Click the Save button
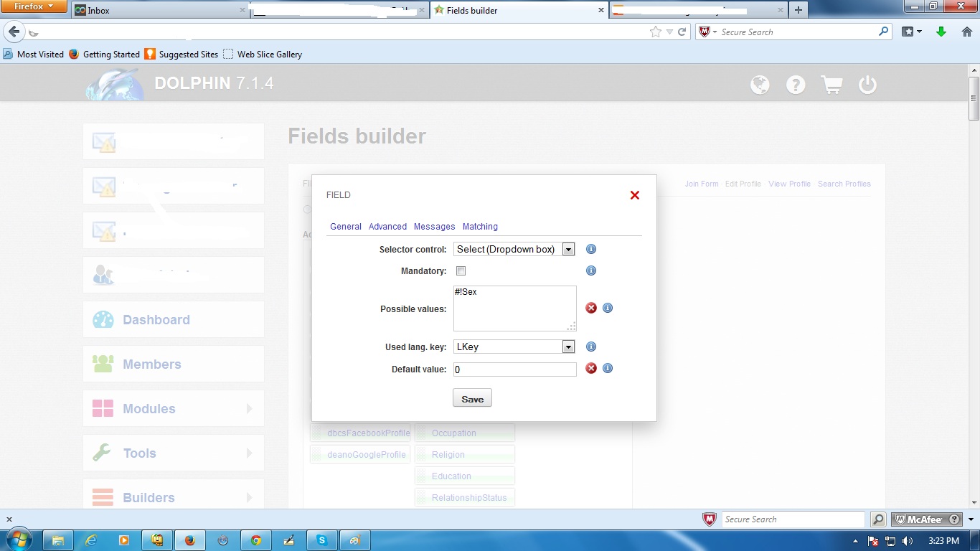This screenshot has width=980, height=551. (x=472, y=398)
